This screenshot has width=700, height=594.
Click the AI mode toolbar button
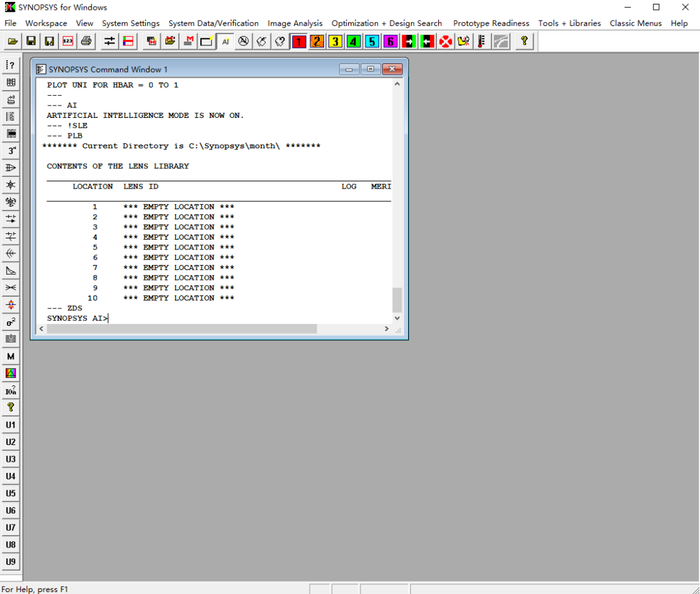(x=226, y=41)
